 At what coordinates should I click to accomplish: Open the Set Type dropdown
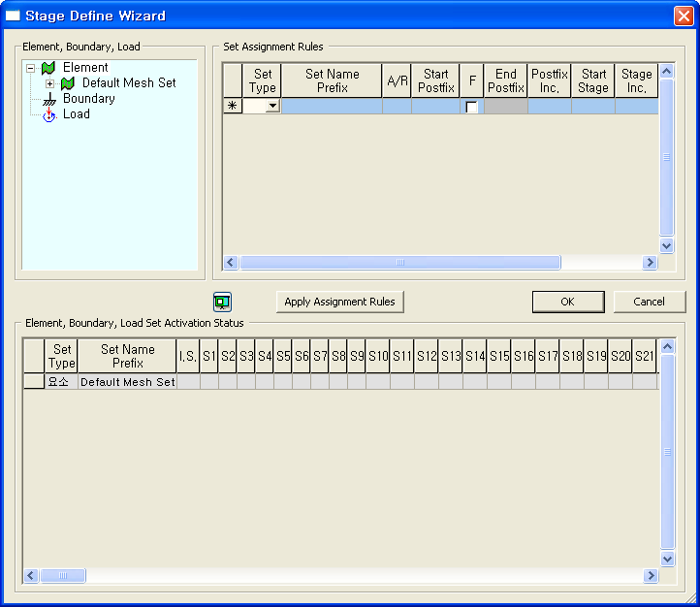pos(272,107)
